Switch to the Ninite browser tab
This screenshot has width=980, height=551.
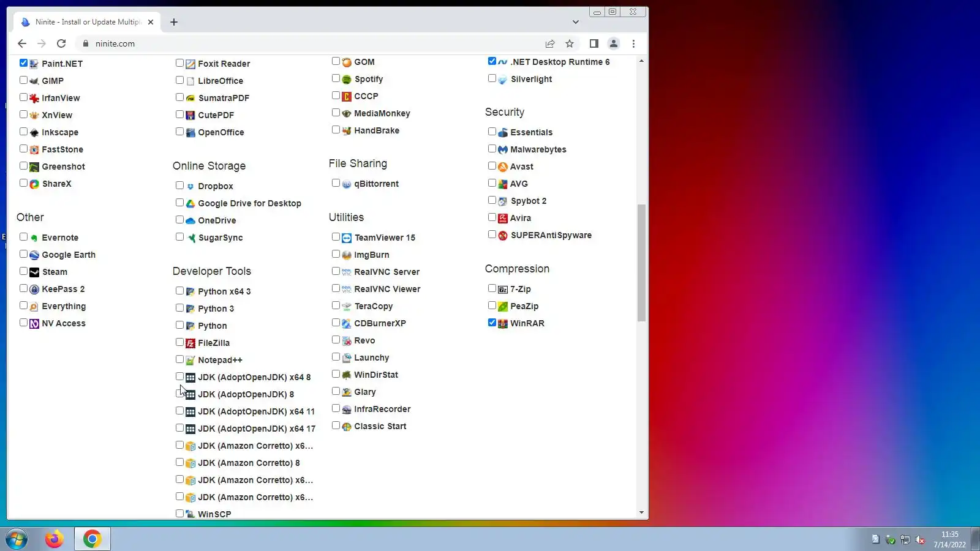pos(87,22)
